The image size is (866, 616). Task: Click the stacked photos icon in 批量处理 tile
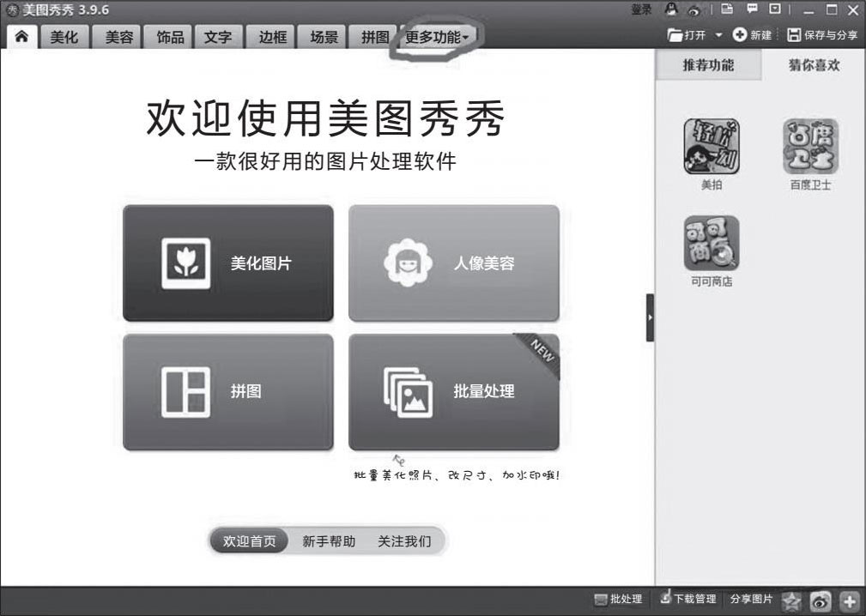click(409, 392)
